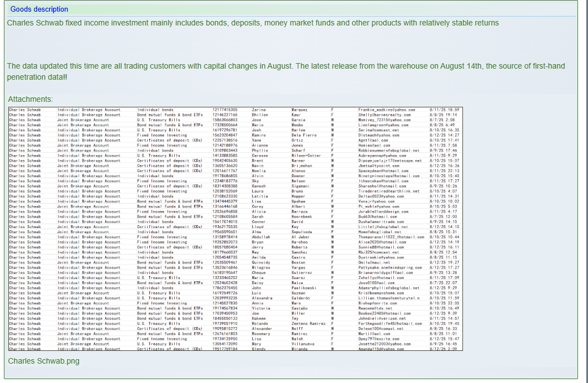Click the 8/11/25 18:59 timestamp in top row
The image size is (588, 383).
tap(444, 110)
